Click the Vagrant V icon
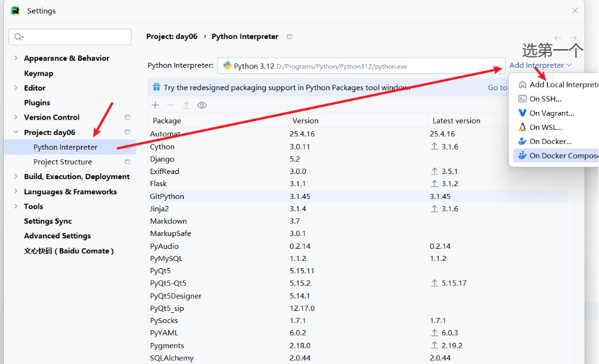The height and width of the screenshot is (364, 599). pyautogui.click(x=522, y=113)
